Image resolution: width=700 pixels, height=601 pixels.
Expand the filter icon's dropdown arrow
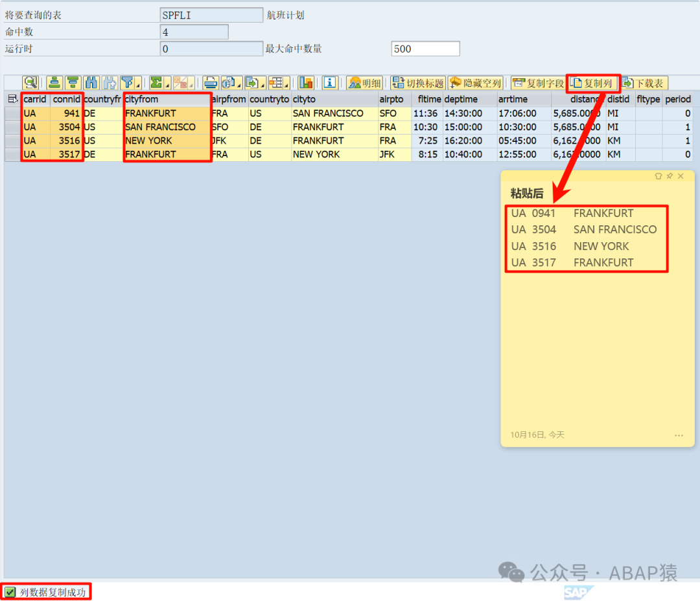138,84
